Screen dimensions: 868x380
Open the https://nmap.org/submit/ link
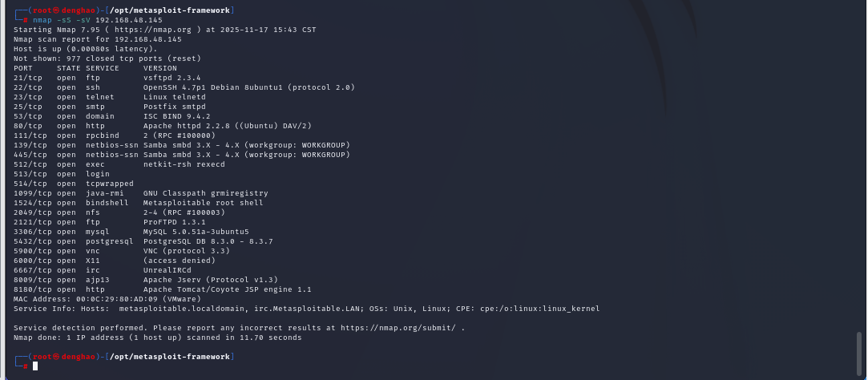[x=402, y=328]
